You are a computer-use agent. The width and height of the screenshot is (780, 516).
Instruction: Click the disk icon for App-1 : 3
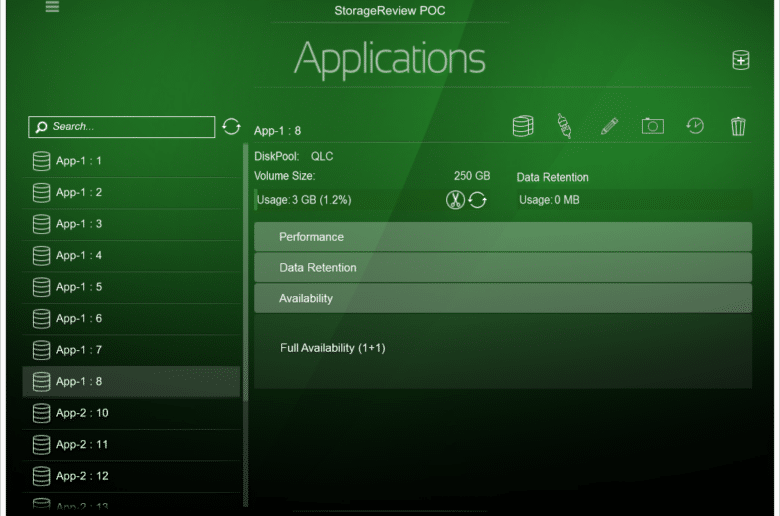point(41,224)
